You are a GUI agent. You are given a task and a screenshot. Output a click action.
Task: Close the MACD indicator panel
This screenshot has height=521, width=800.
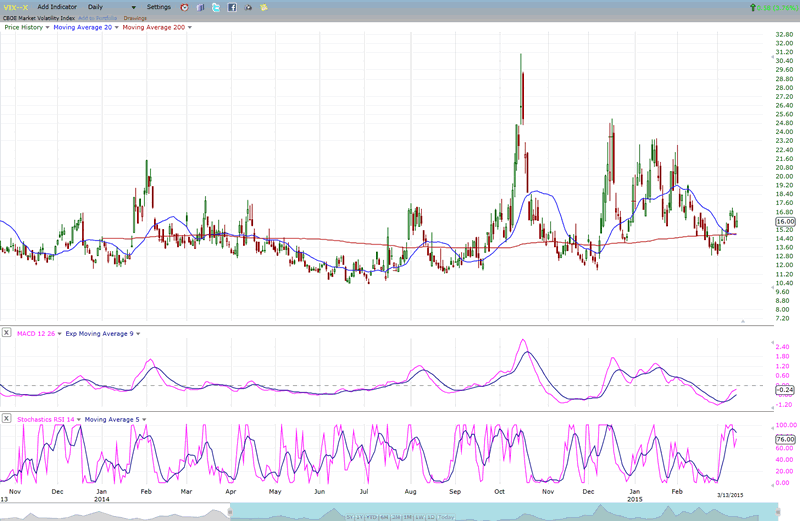pos(6,333)
